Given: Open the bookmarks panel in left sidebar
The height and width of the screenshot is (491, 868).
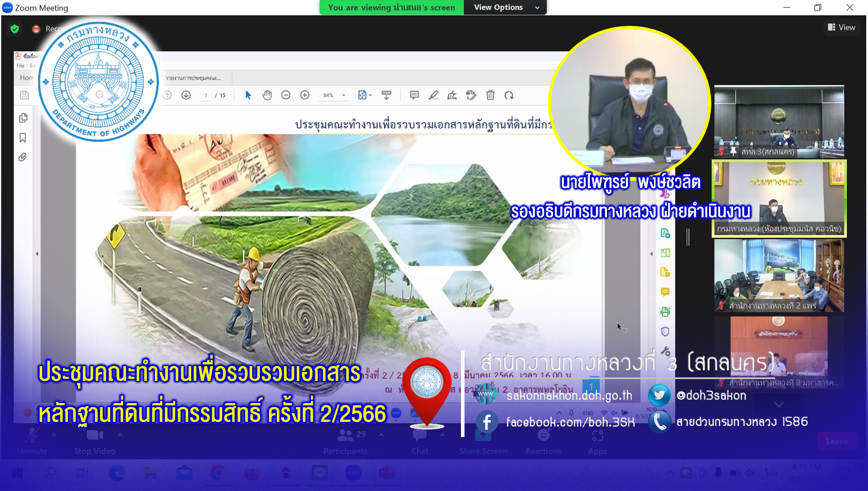Looking at the screenshot, I should pos(23,138).
